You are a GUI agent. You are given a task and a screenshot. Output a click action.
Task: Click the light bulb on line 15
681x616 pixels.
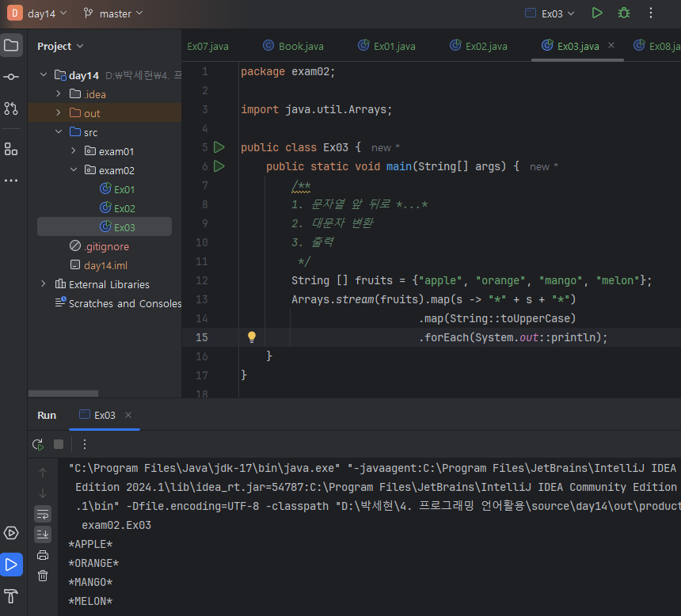[252, 337]
